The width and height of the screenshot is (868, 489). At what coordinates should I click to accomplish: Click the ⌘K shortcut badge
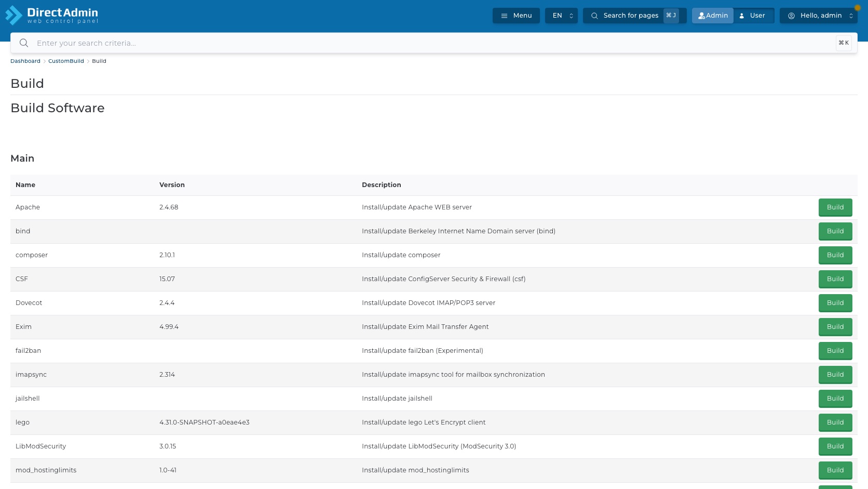(x=844, y=43)
